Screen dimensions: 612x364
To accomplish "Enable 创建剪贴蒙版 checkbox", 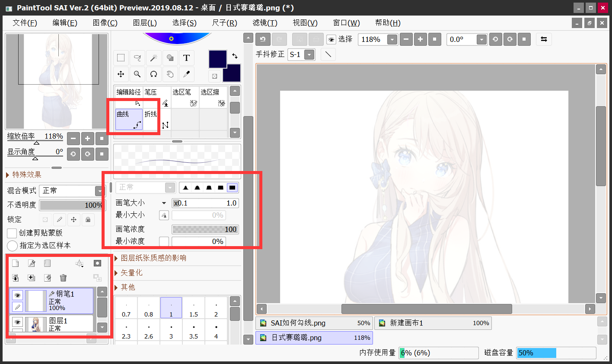I will [x=12, y=233].
